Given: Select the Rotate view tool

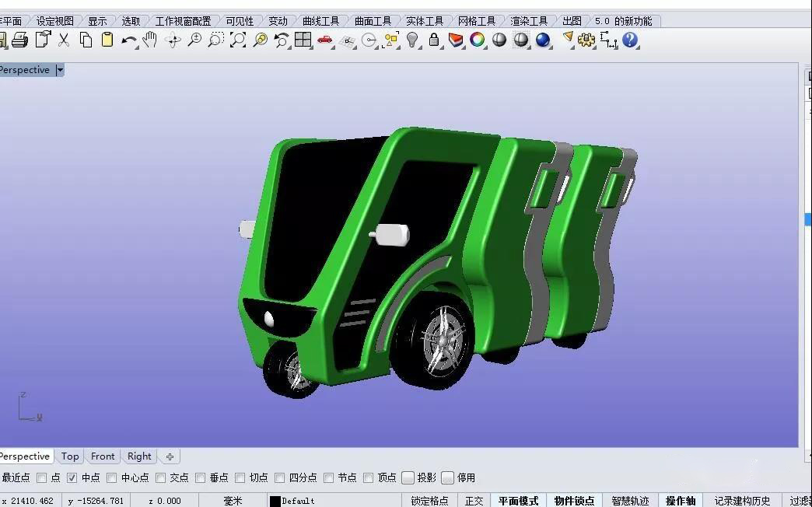Looking at the screenshot, I should (173, 40).
